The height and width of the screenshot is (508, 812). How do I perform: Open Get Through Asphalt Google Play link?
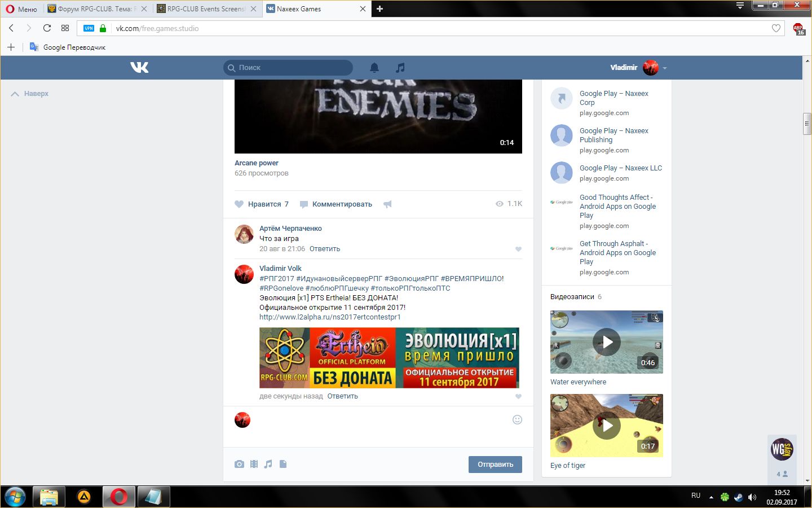(617, 253)
